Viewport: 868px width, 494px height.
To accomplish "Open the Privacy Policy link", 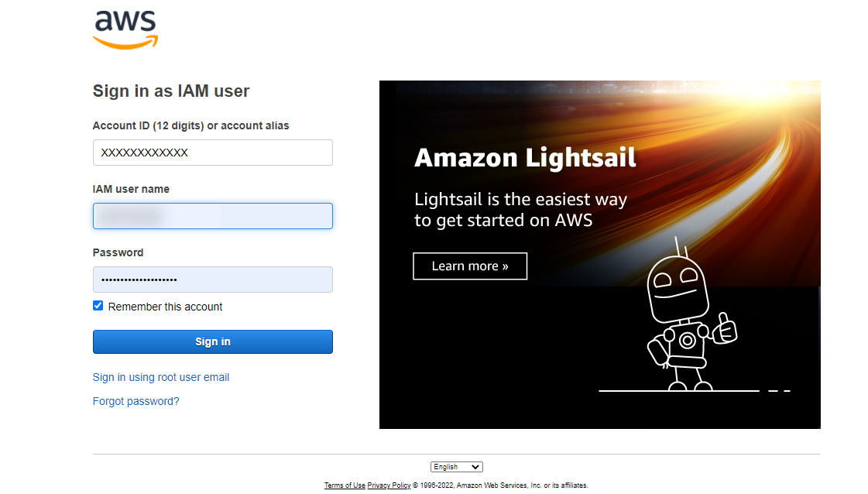I will tap(389, 485).
